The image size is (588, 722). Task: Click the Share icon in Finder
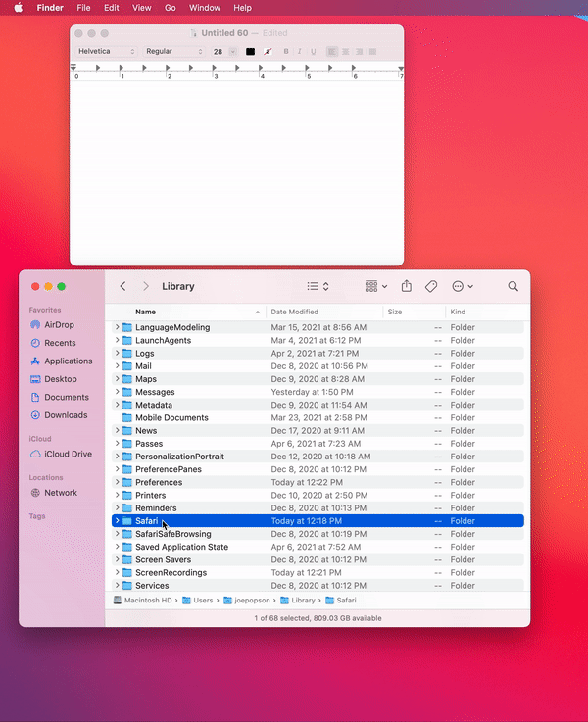406,286
